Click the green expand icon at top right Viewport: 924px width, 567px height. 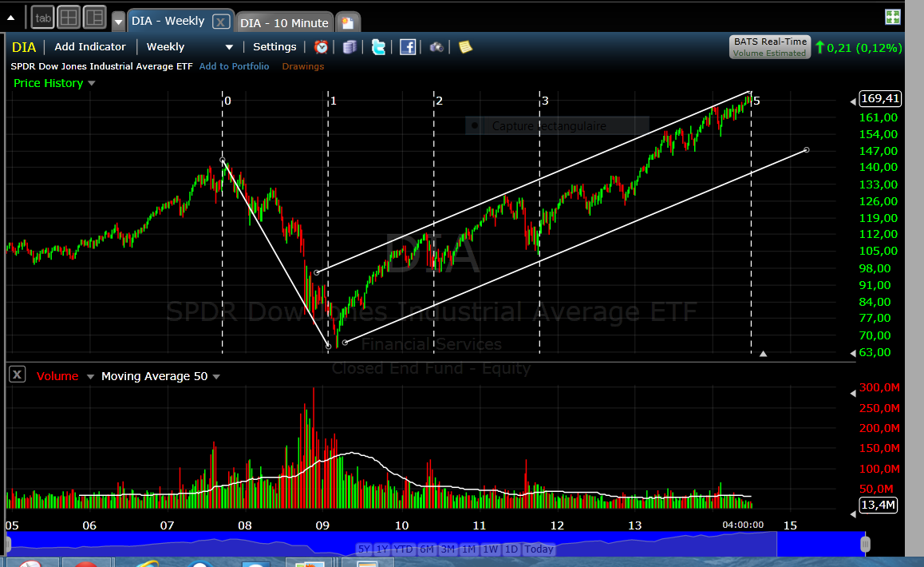pos(893,17)
